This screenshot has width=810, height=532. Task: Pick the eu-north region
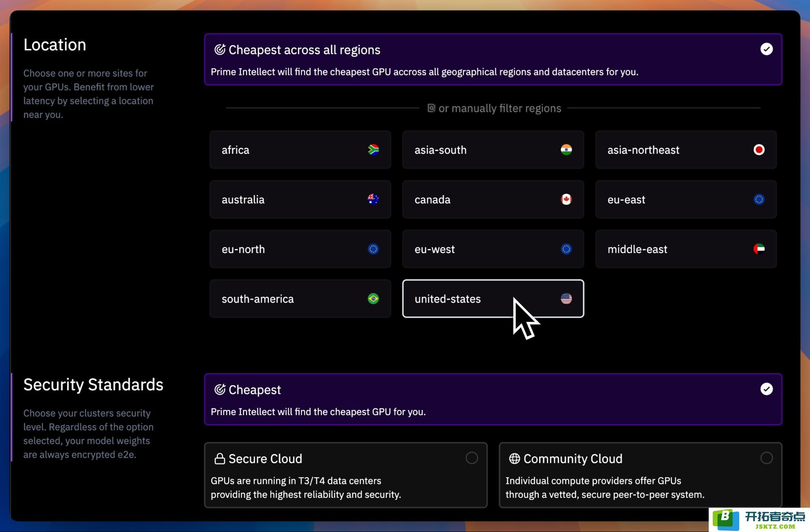point(300,249)
